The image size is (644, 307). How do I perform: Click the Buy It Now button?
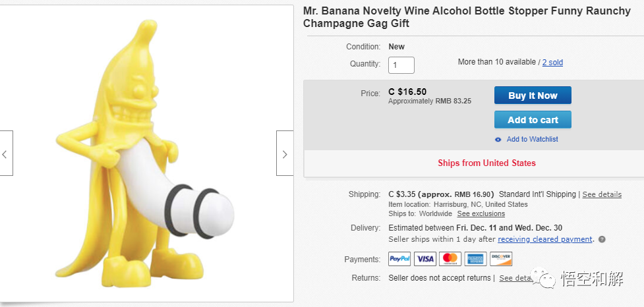(533, 96)
